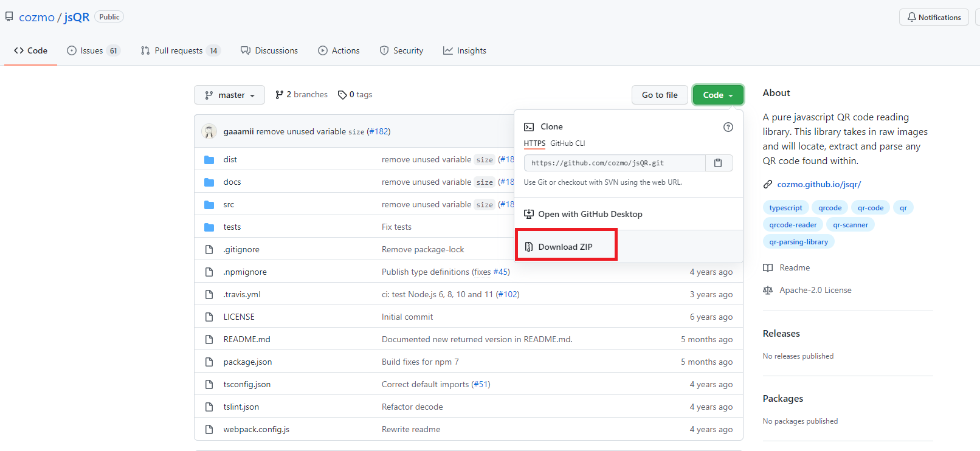
Task: Click the tests folder icon
Action: coord(209,227)
